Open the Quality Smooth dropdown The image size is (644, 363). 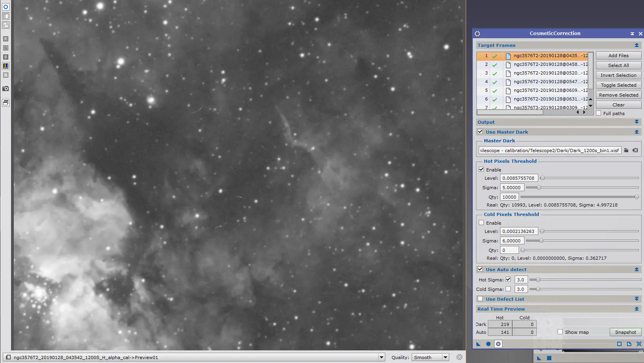[x=430, y=357]
